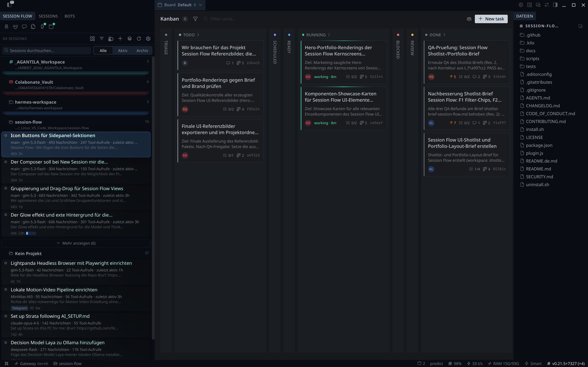Screen dimensions: 588x367
Task: Create a New task
Action: click(x=491, y=19)
